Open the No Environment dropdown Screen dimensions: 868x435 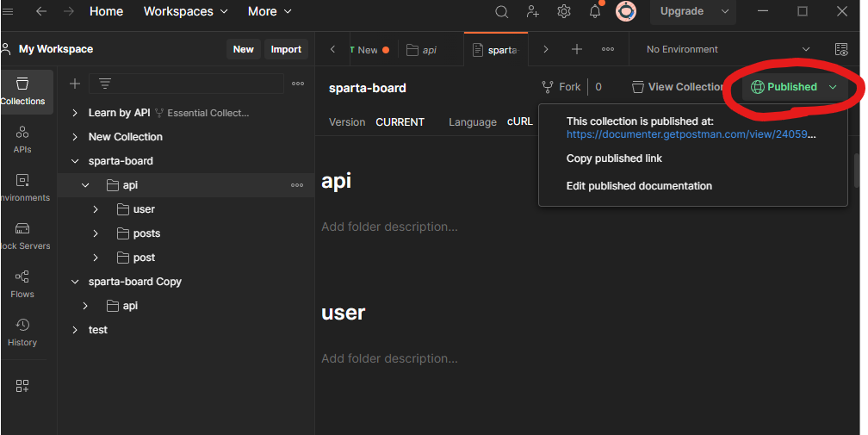point(728,49)
